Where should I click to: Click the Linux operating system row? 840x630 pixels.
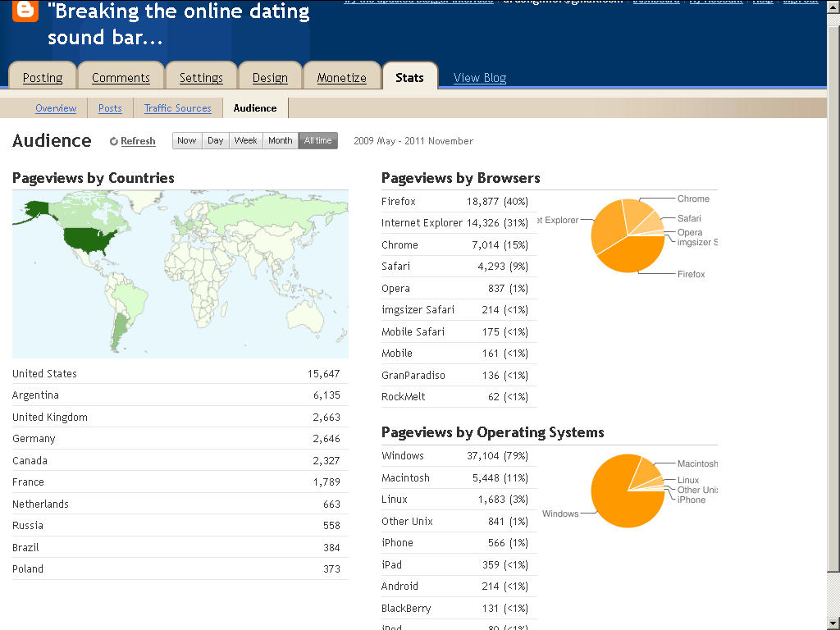459,500
